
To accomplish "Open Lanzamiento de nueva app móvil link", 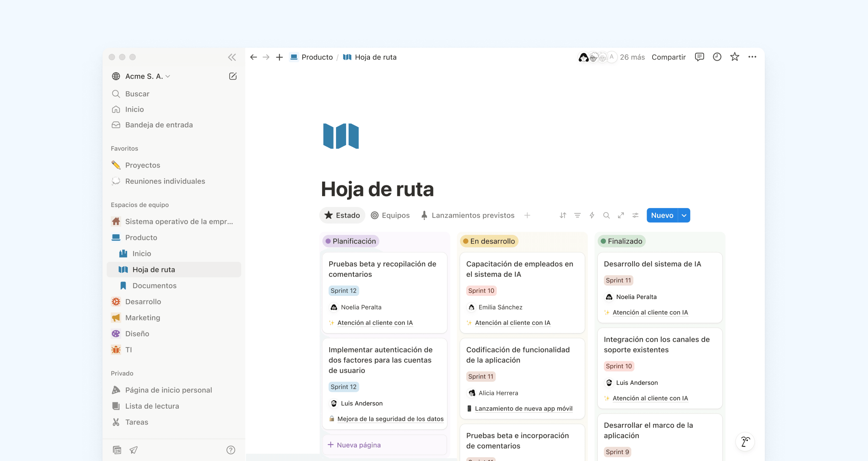I will point(523,408).
